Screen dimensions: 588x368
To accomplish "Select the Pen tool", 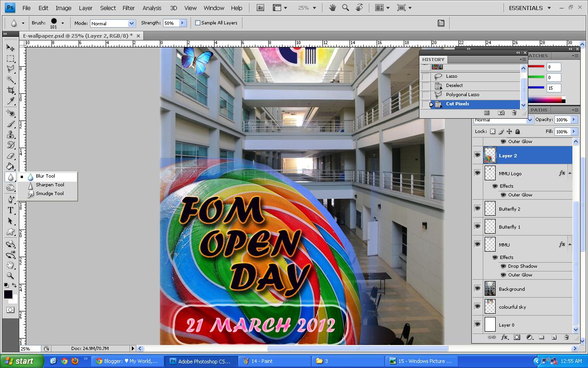I will (10, 200).
